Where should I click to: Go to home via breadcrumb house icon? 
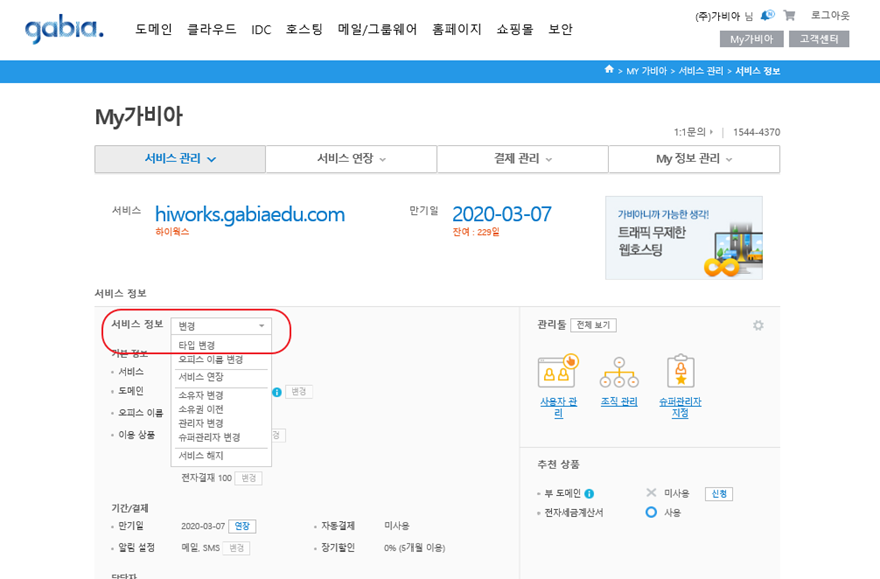[x=609, y=70]
